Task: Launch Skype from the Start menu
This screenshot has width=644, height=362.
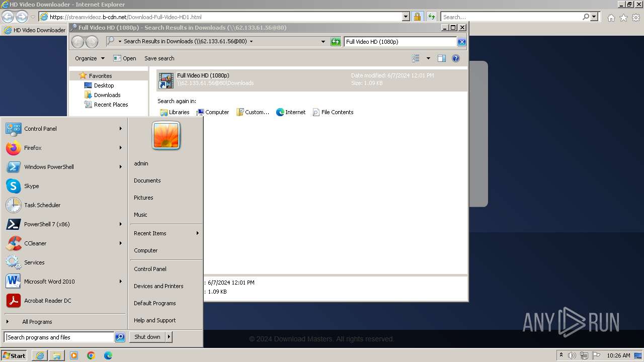Action: [64, 186]
